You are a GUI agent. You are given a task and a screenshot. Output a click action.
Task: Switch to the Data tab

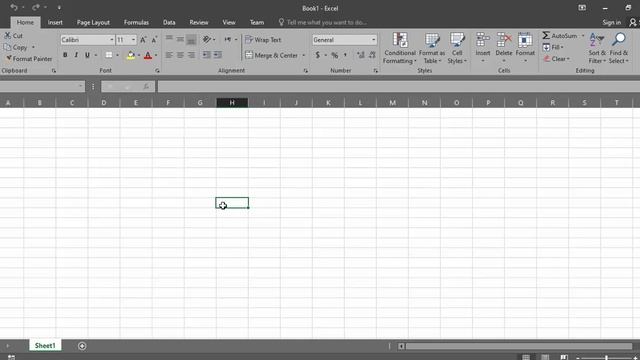click(x=169, y=22)
